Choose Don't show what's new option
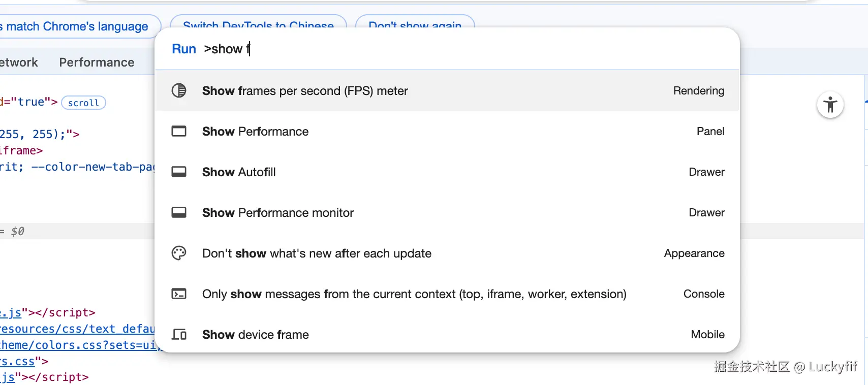868x385 pixels. pos(317,253)
